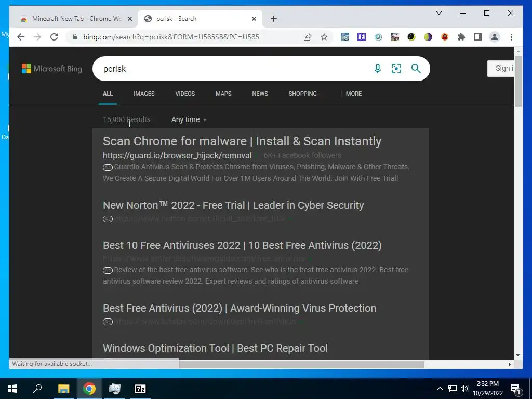This screenshot has width=532, height=399.
Task: Click the vertical scrollbar thumb
Action: 518,81
